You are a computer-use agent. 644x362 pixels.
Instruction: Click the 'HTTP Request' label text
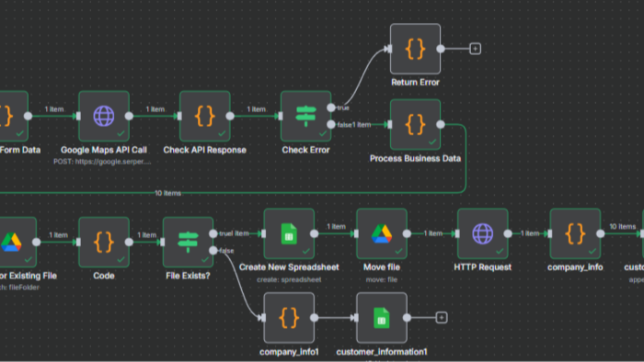click(483, 267)
